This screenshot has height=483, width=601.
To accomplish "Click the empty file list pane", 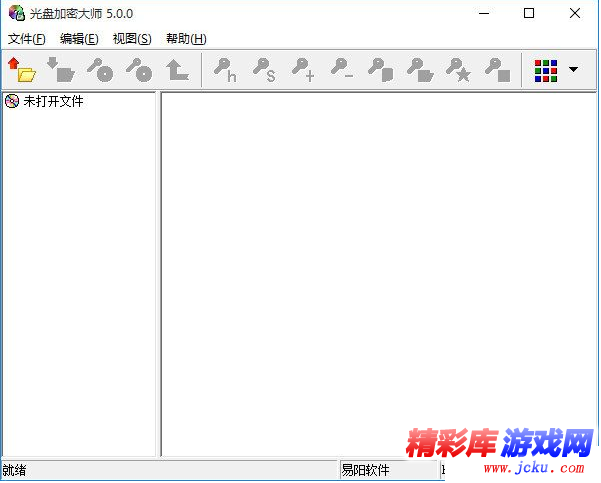I will tap(378, 270).
